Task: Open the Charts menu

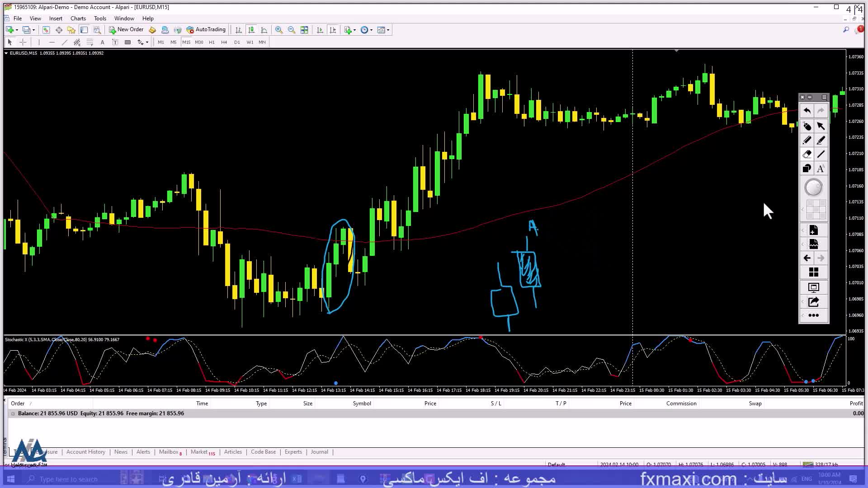Action: point(78,19)
